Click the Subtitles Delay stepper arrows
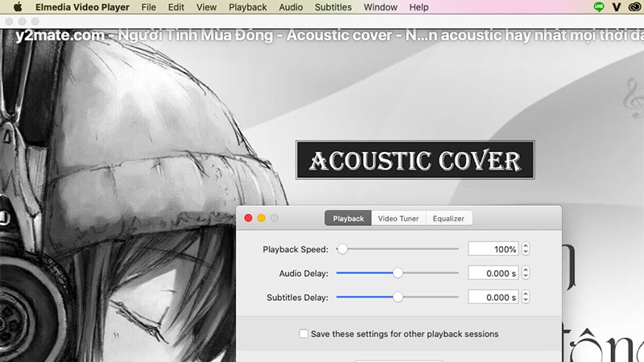644x362 pixels. 526,298
